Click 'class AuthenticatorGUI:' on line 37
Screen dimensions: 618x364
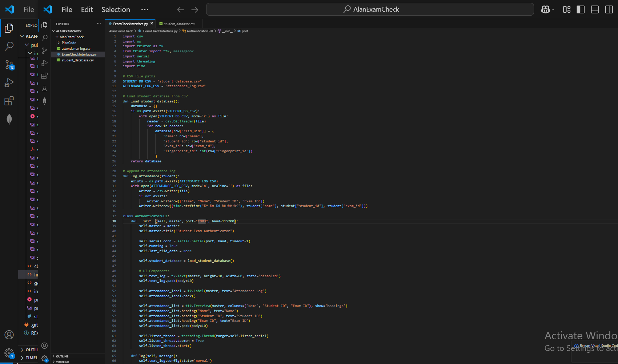coord(146,216)
